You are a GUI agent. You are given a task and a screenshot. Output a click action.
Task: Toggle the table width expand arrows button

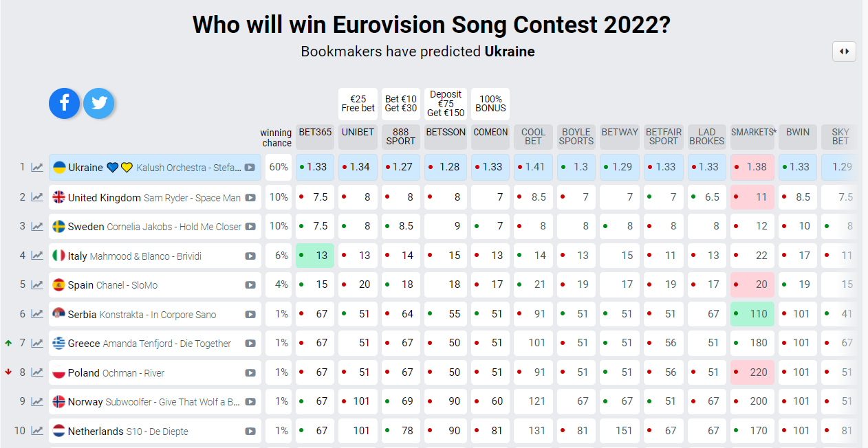click(844, 52)
